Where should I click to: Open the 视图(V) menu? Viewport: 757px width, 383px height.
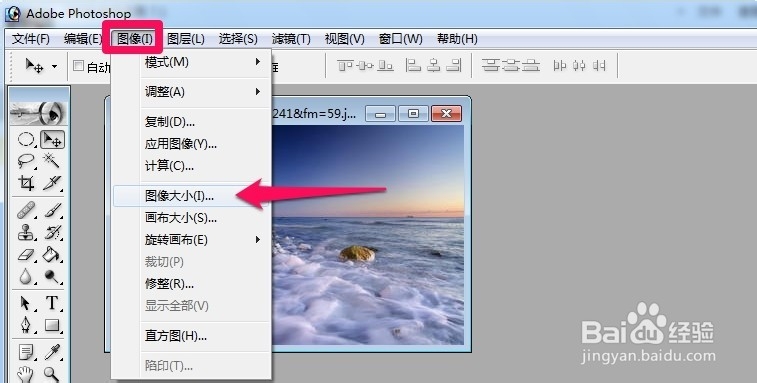click(x=344, y=39)
